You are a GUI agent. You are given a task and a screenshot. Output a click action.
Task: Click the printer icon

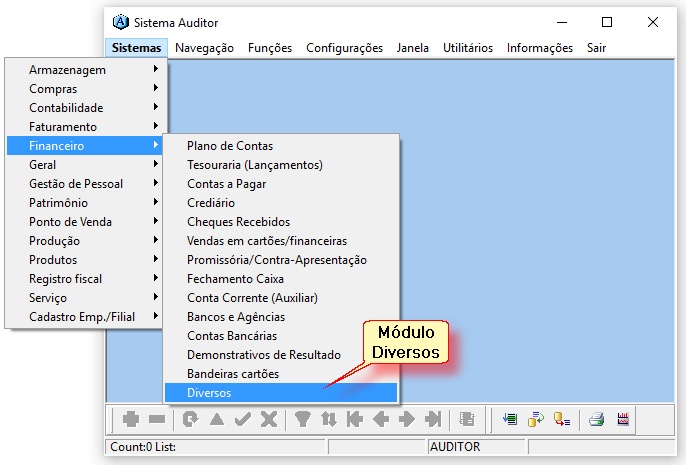tap(596, 419)
